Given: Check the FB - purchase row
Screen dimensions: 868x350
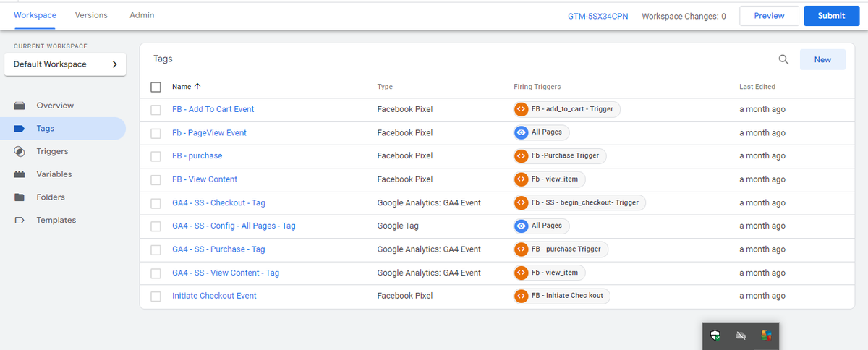Looking at the screenshot, I should [x=156, y=156].
